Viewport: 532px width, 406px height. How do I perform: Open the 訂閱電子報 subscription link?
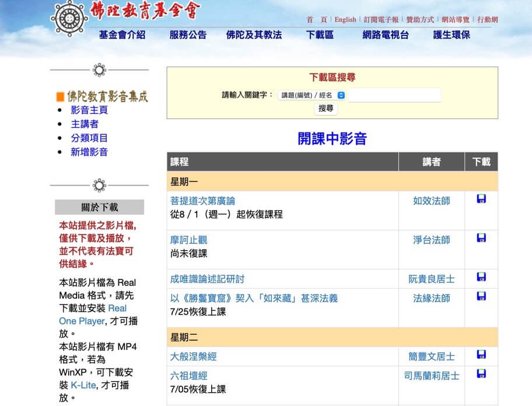381,19
